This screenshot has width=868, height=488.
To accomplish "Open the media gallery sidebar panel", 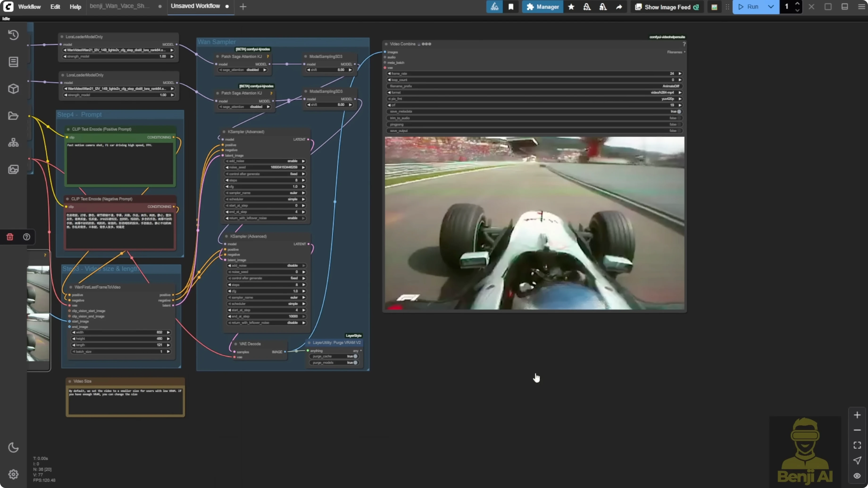I will coord(13,170).
